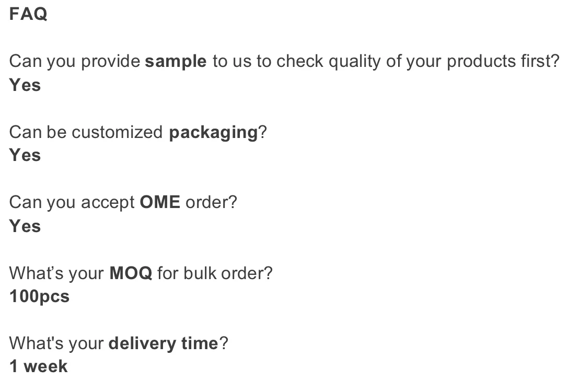The width and height of the screenshot is (580, 392).
Task: Click the Yes answer under OME question
Action: 25,226
